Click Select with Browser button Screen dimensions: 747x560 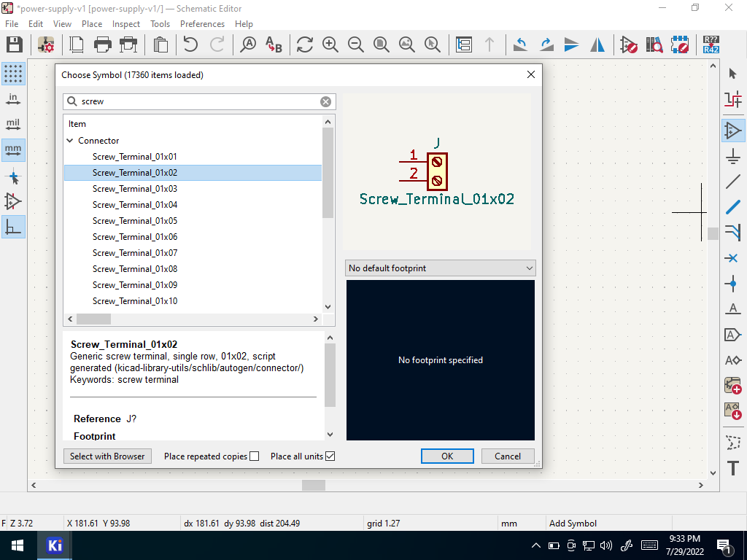coord(107,456)
